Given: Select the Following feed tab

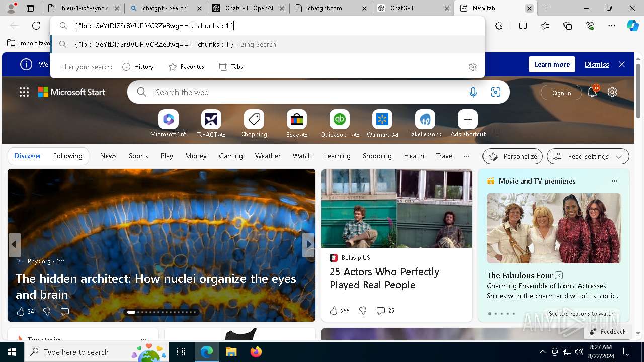Looking at the screenshot, I should coord(67,156).
